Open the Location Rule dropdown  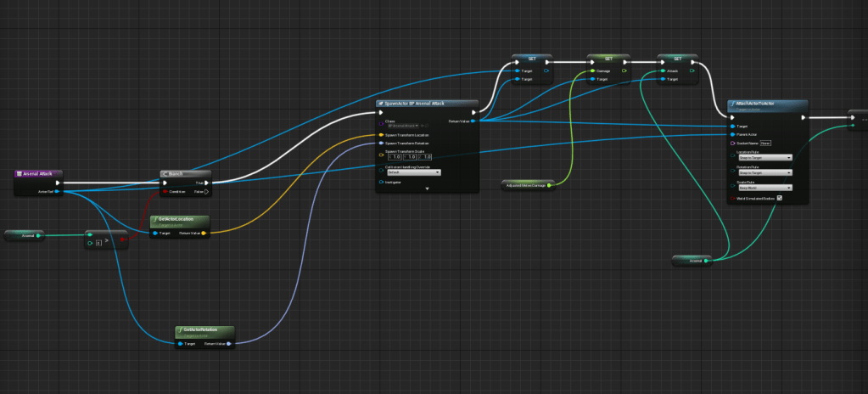pos(764,157)
